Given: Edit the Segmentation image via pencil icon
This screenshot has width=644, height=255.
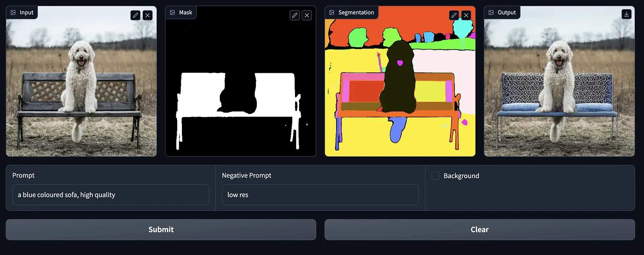Looking at the screenshot, I should pyautogui.click(x=454, y=16).
